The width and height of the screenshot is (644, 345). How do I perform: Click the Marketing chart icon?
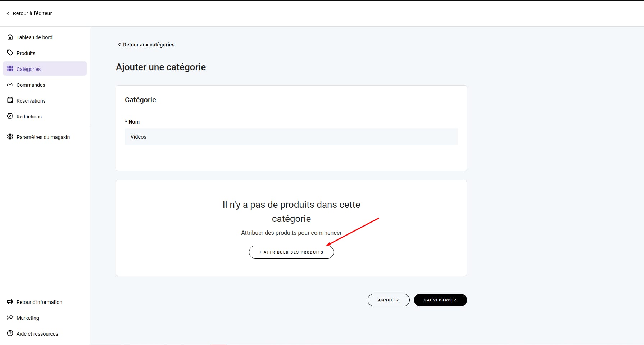[10, 318]
